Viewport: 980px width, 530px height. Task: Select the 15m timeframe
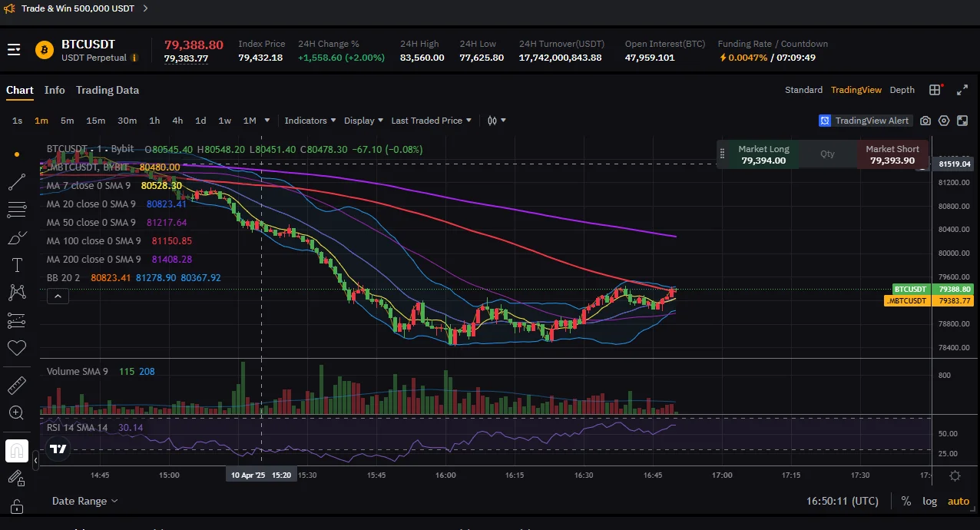pyautogui.click(x=95, y=121)
